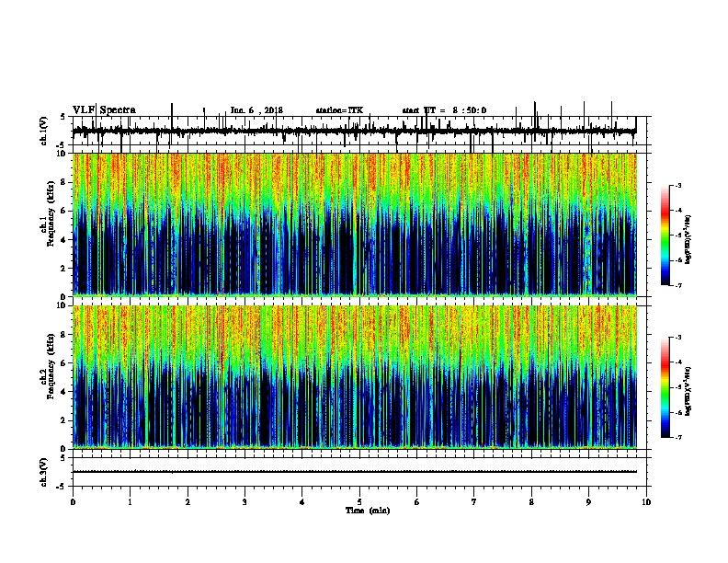Click the "-3" tick on the upper colorbar

click(x=678, y=185)
